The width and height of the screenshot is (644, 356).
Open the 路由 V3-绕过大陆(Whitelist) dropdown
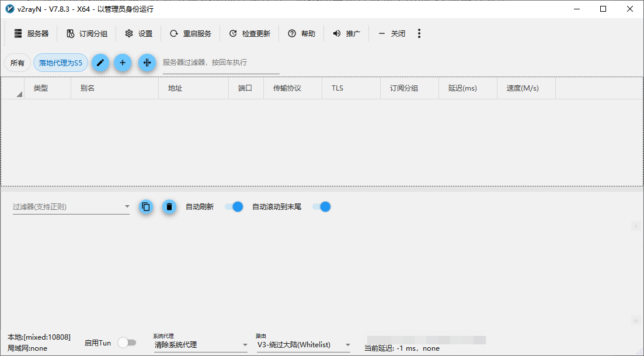304,345
